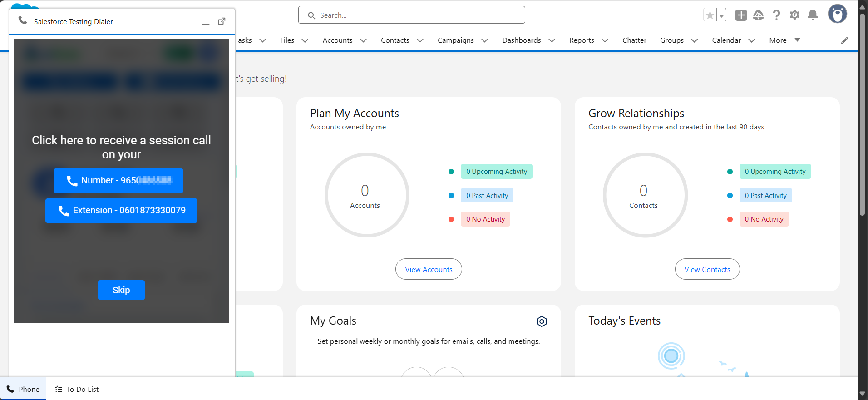Skip the session call prompt
This screenshot has height=400, width=868.
(121, 290)
